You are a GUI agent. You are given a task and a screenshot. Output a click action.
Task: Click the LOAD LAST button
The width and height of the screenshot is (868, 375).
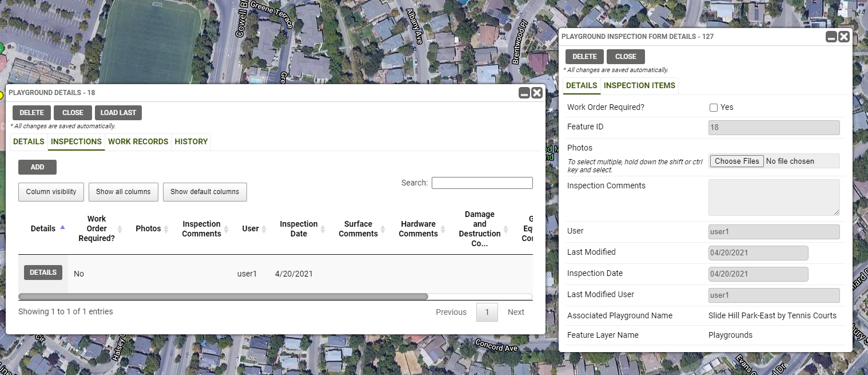click(118, 112)
